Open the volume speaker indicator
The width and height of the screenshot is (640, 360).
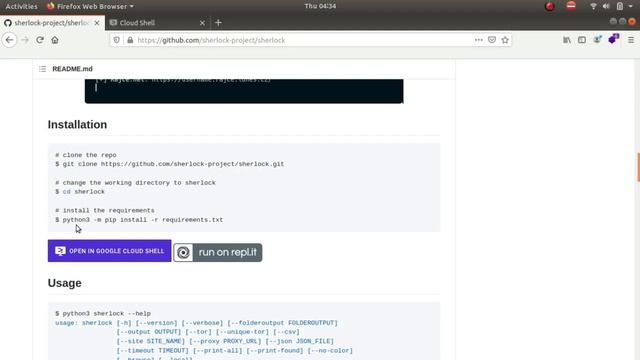point(606,6)
